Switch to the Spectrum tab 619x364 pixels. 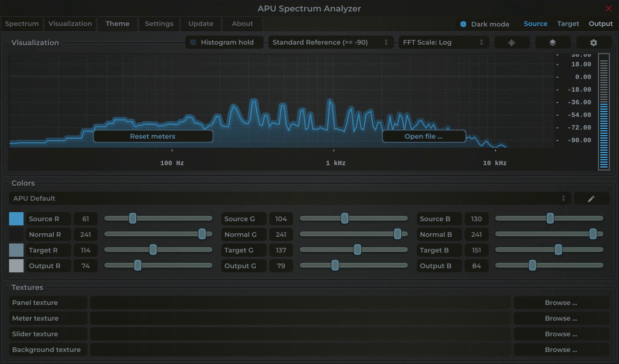coord(22,24)
